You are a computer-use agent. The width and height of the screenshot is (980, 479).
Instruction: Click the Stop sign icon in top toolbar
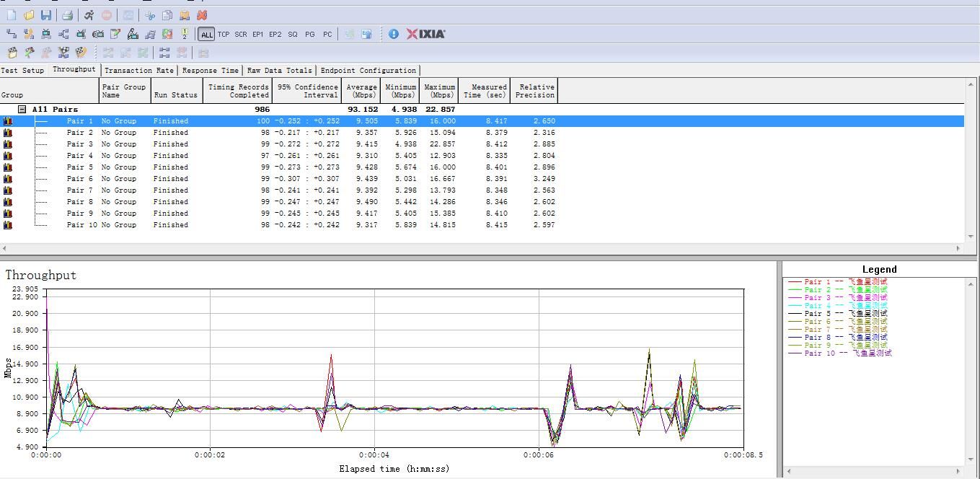[106, 14]
